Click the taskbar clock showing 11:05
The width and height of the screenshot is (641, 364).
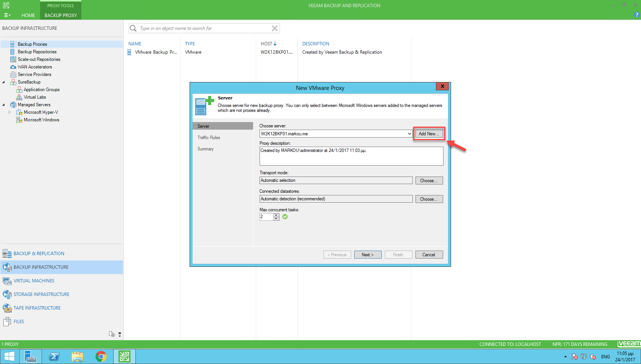[x=625, y=356]
